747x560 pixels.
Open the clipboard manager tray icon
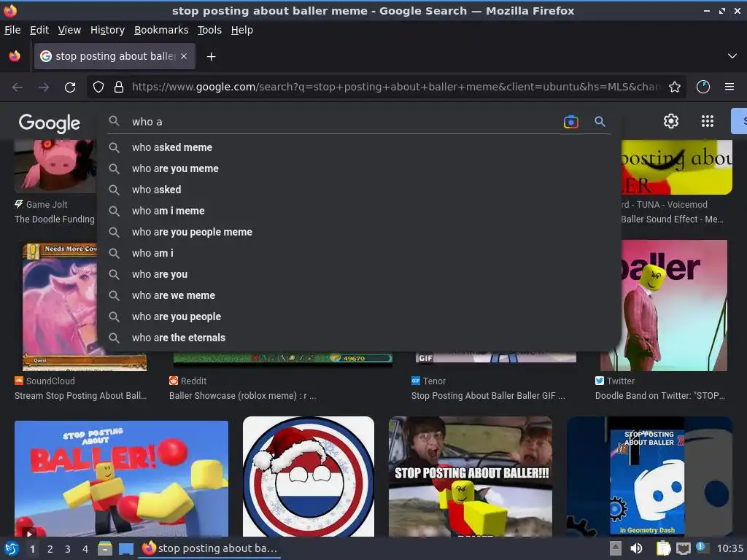[x=663, y=548]
